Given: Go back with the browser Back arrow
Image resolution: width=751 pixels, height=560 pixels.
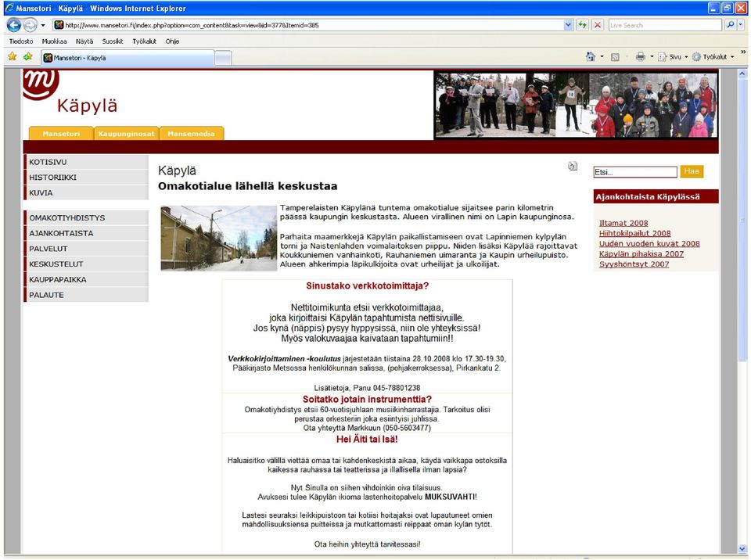Looking at the screenshot, I should [x=14, y=25].
